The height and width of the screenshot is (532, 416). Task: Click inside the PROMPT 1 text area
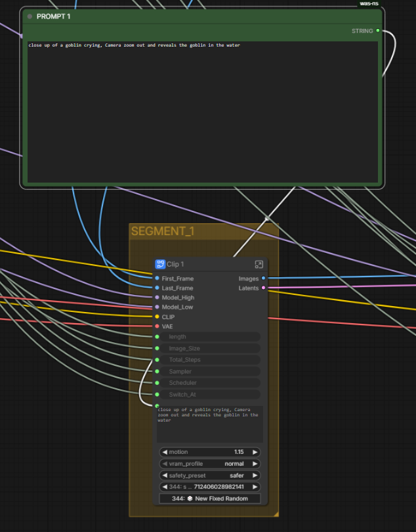coord(202,112)
